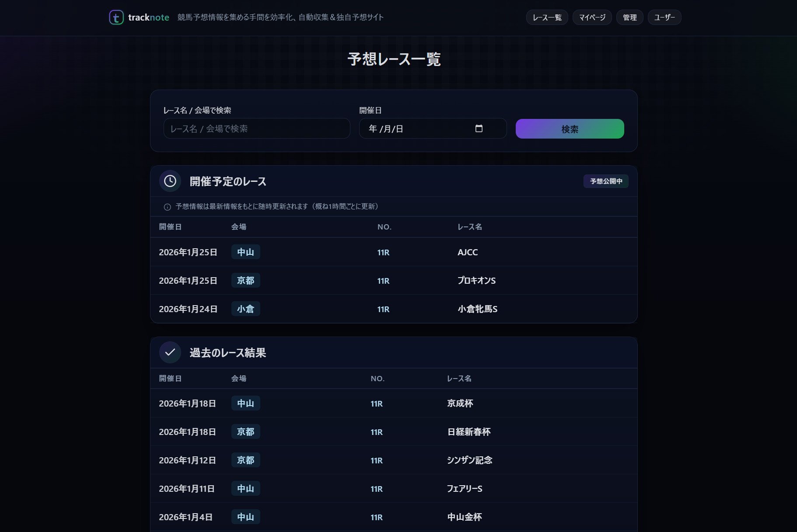Click the checkmark icon beside 過去のレース結果
This screenshot has height=532, width=797.
(x=170, y=352)
